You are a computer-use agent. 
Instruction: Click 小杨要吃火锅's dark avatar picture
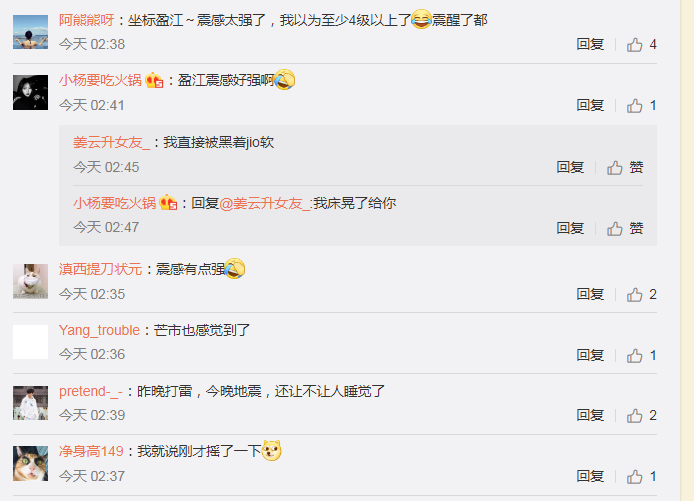[x=31, y=92]
